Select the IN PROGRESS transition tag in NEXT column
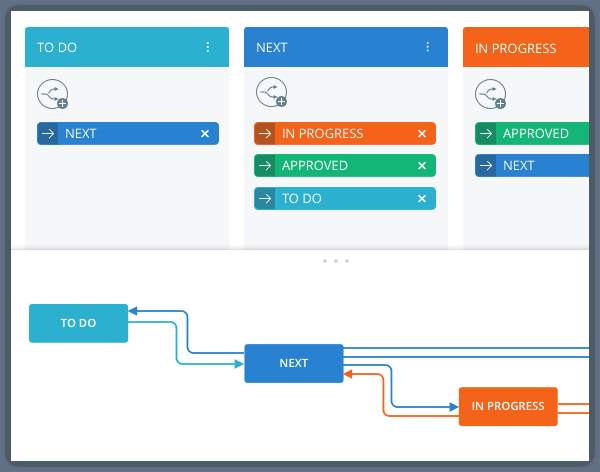This screenshot has height=472, width=600. tap(345, 134)
